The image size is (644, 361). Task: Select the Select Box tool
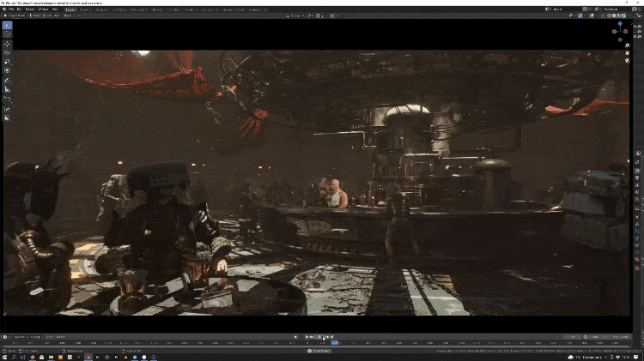[7, 26]
